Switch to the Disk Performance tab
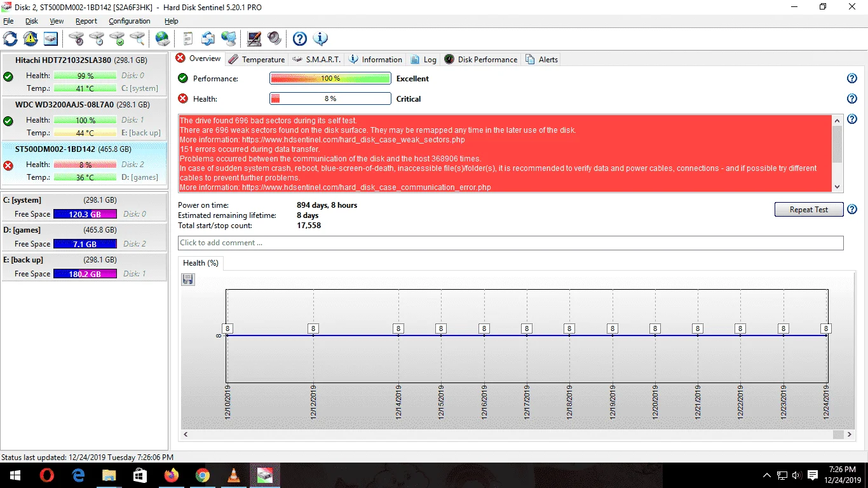 480,60
